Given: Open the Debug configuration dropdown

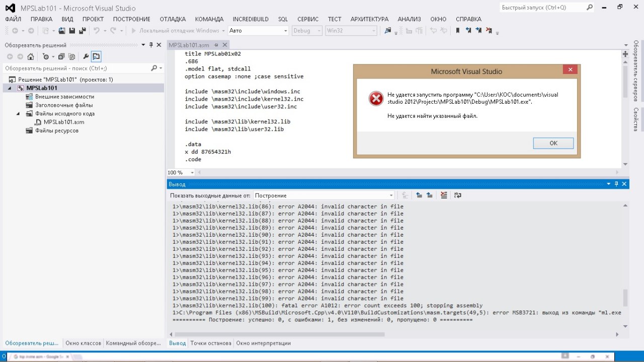Looking at the screenshot, I should [319, 31].
